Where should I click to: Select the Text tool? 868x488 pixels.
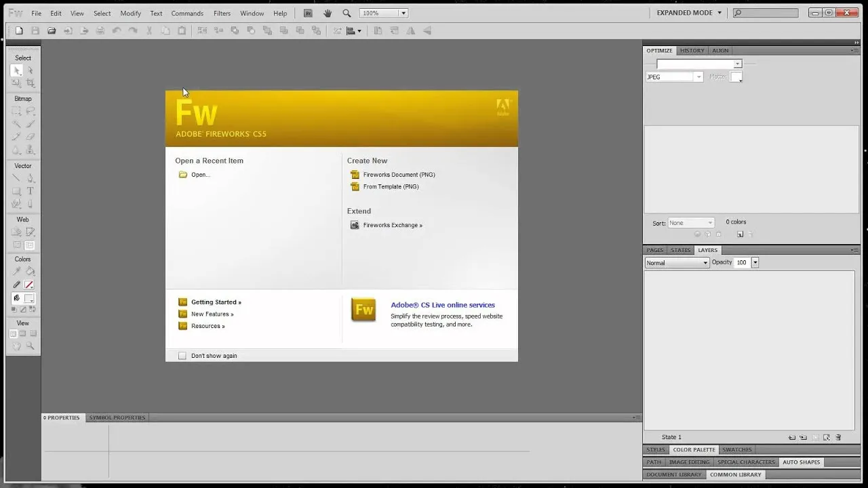pyautogui.click(x=30, y=191)
